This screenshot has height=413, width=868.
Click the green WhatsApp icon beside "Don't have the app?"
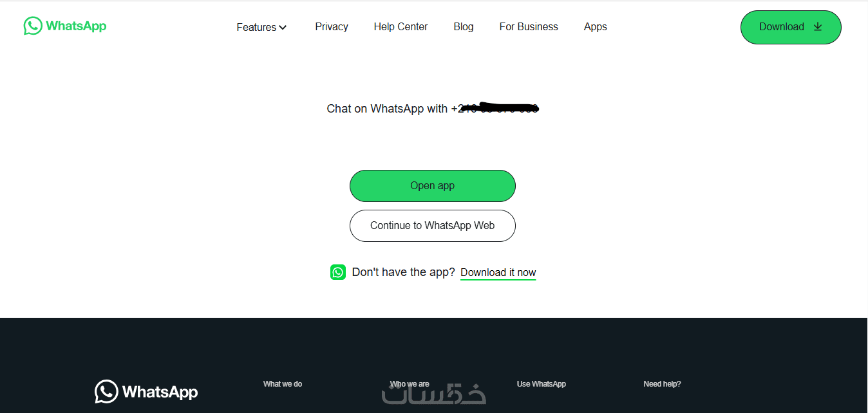tap(338, 272)
